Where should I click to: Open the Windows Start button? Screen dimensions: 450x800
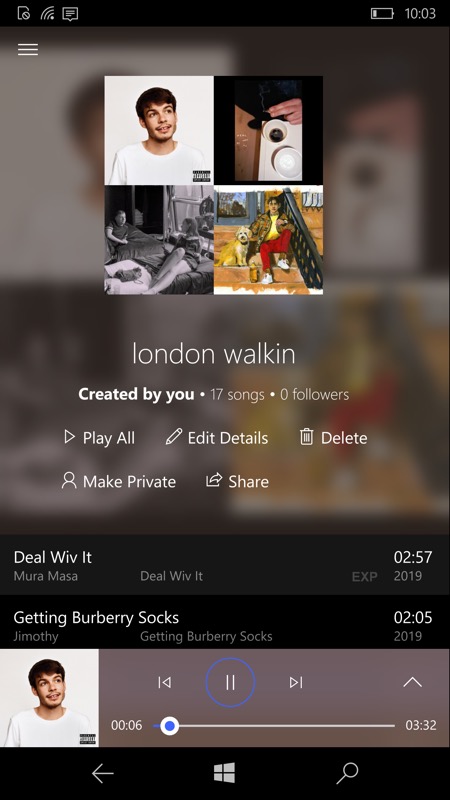click(224, 773)
